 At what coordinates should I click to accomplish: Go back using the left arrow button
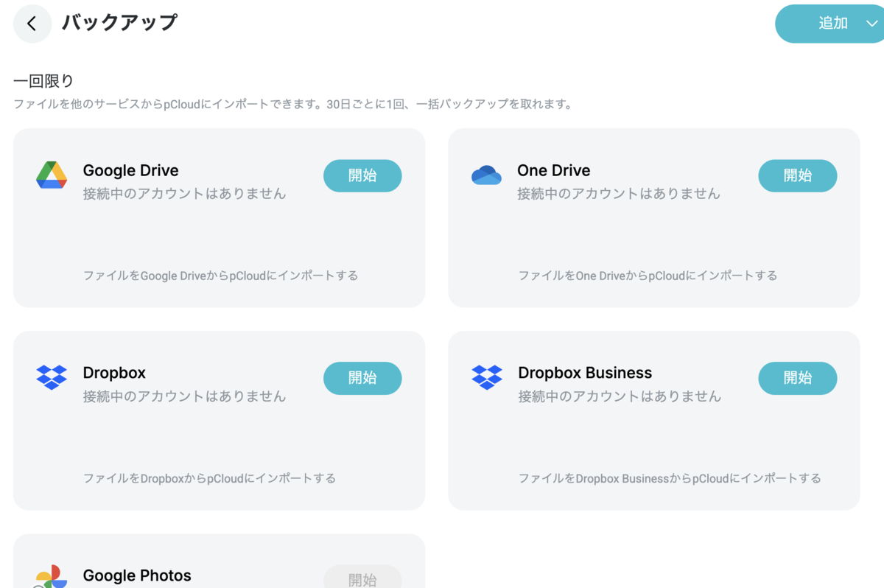(32, 24)
